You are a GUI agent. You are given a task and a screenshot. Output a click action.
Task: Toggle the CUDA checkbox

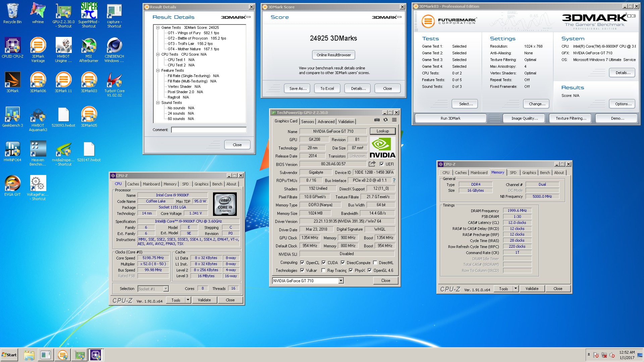[x=324, y=262]
